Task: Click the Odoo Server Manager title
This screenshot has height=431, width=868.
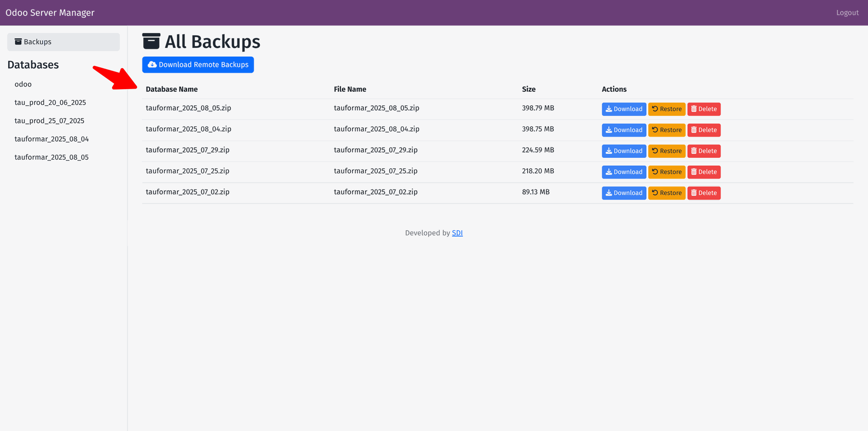Action: click(x=50, y=13)
